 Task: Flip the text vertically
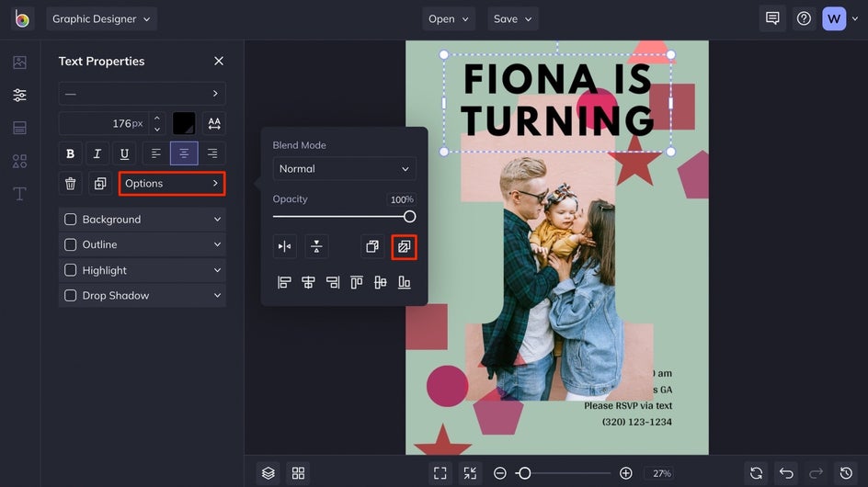pyautogui.click(x=316, y=246)
